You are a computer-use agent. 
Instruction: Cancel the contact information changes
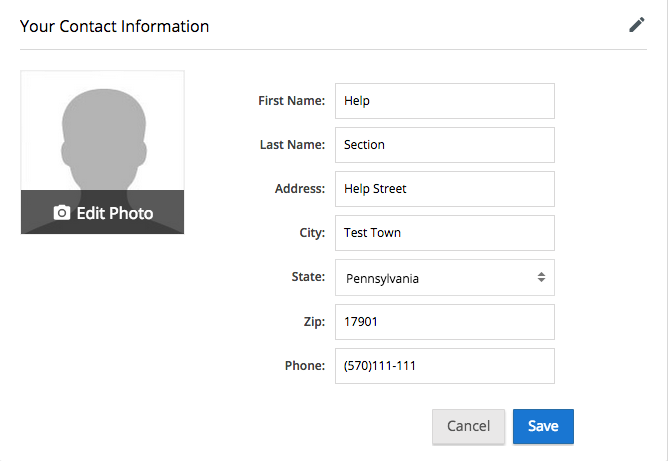pos(468,426)
